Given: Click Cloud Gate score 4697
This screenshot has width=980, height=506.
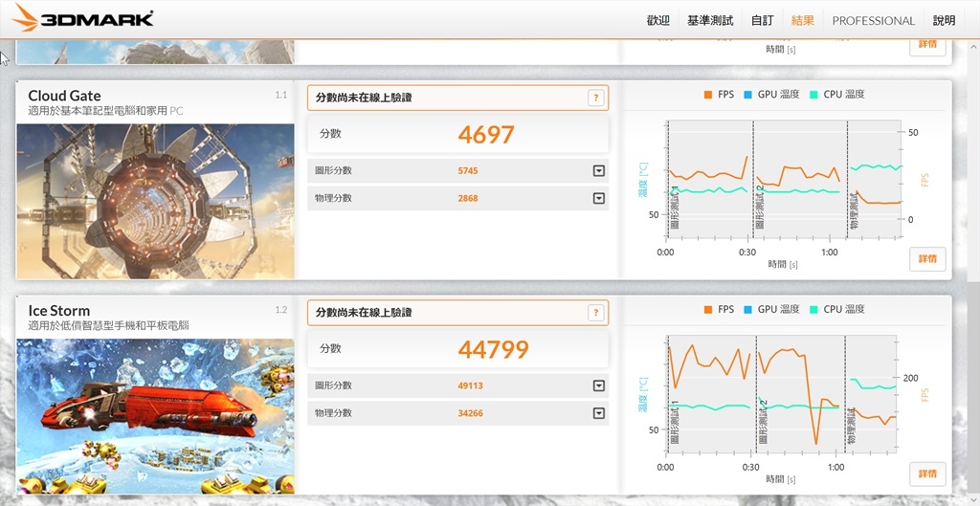Looking at the screenshot, I should pyautogui.click(x=485, y=134).
